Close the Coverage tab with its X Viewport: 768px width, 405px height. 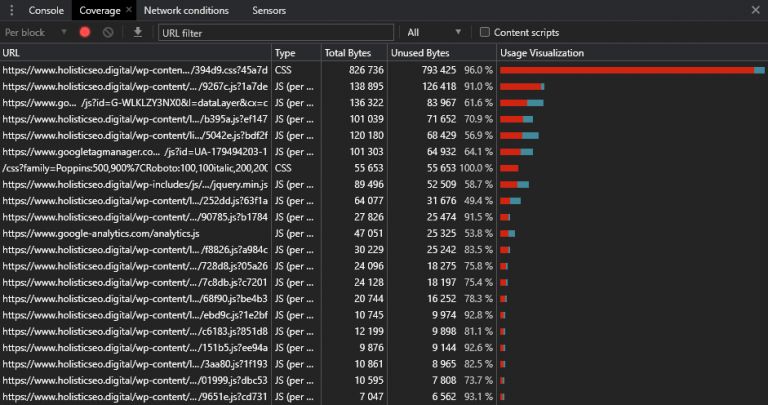[x=129, y=10]
